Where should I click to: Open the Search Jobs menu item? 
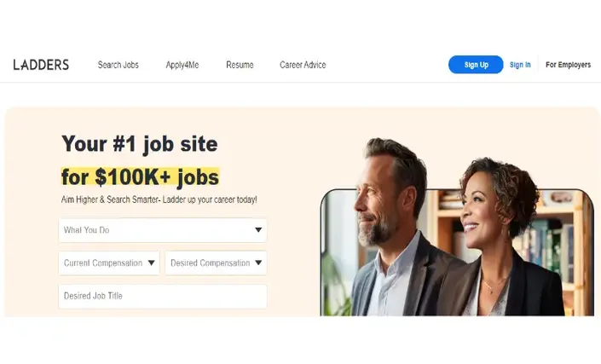pyautogui.click(x=118, y=65)
